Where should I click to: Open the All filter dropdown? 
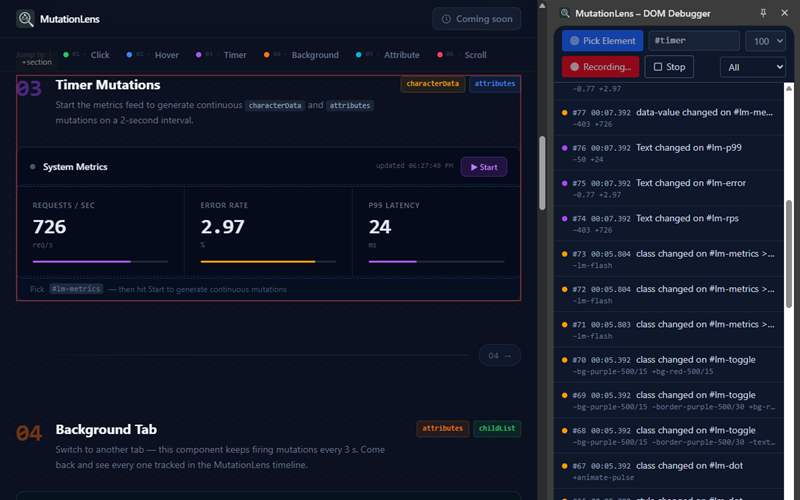[x=753, y=67]
